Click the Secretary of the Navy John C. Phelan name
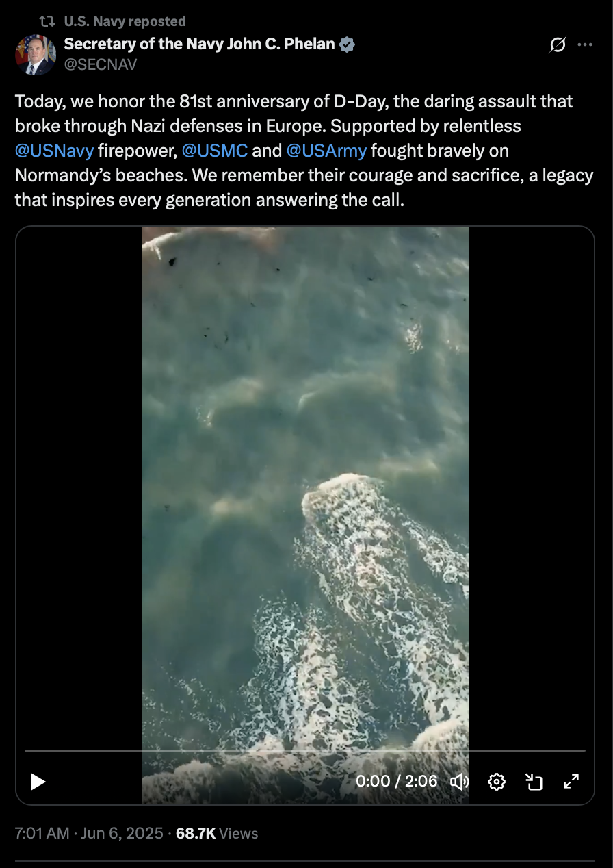This screenshot has height=868, width=613. click(x=199, y=44)
